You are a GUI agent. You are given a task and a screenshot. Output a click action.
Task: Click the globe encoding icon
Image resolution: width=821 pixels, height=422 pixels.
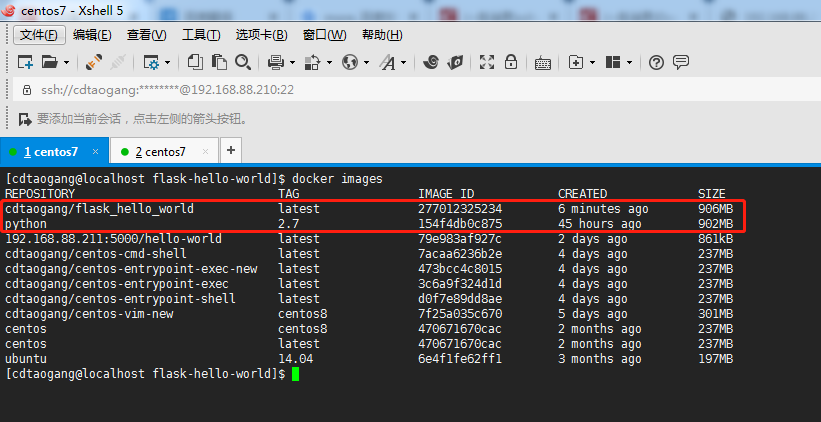click(349, 63)
